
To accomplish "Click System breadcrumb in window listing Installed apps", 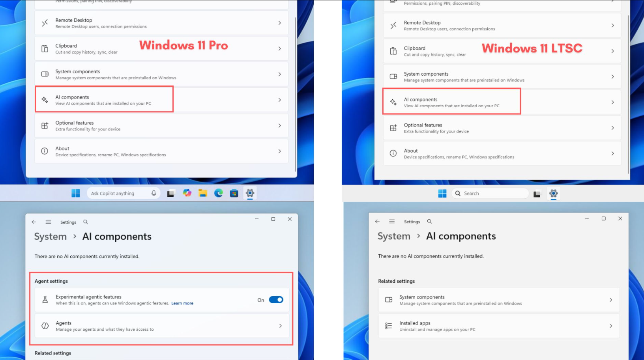I will [x=394, y=236].
